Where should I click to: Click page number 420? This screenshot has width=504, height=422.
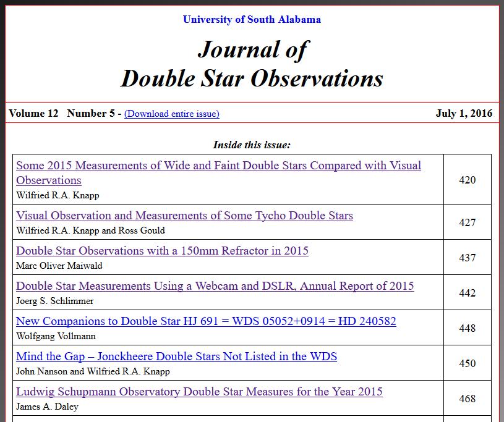click(468, 180)
